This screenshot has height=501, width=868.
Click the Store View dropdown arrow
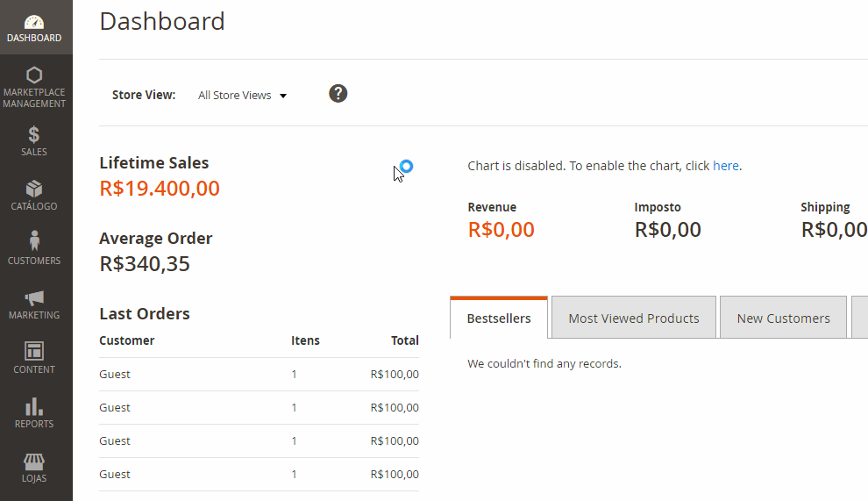pyautogui.click(x=283, y=96)
